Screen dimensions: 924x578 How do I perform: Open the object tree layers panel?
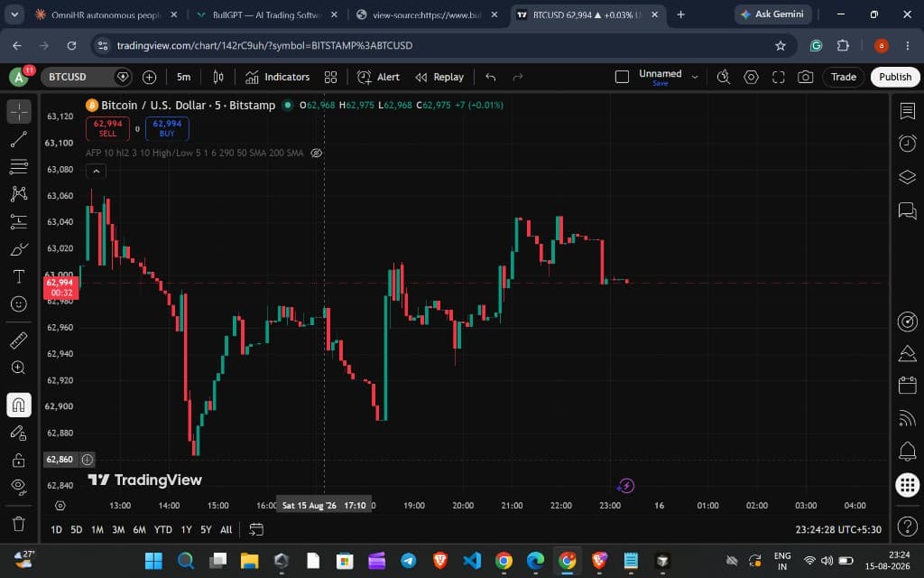[908, 176]
